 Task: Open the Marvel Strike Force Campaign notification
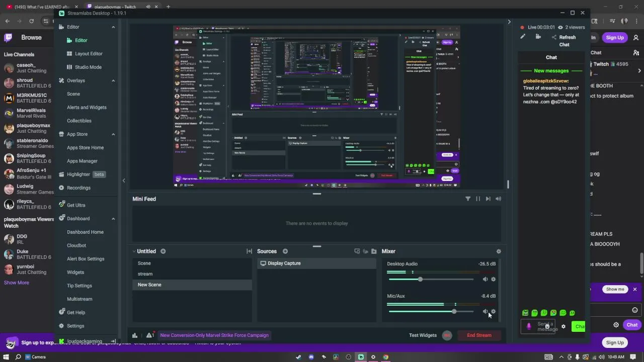point(214,335)
